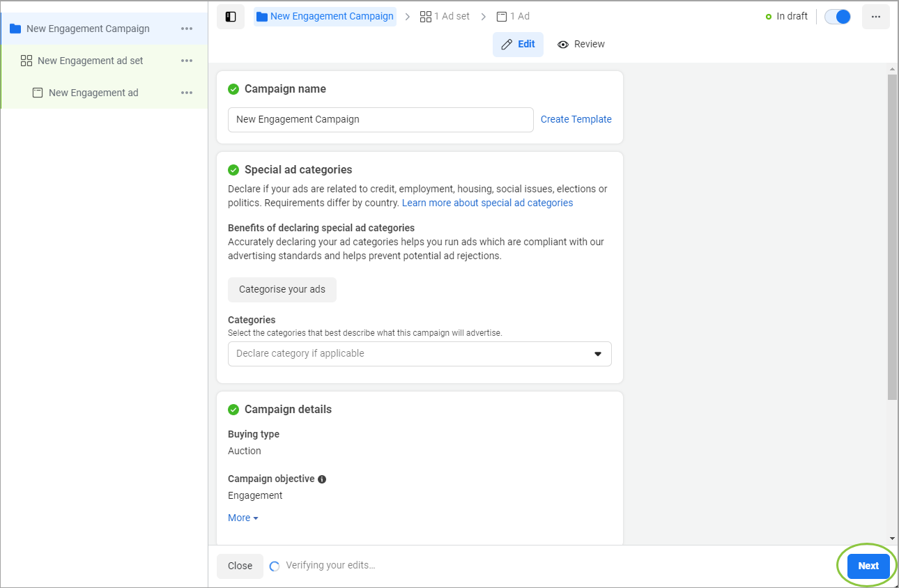Switch to the Edit tab
The image size is (899, 588).
coord(518,44)
